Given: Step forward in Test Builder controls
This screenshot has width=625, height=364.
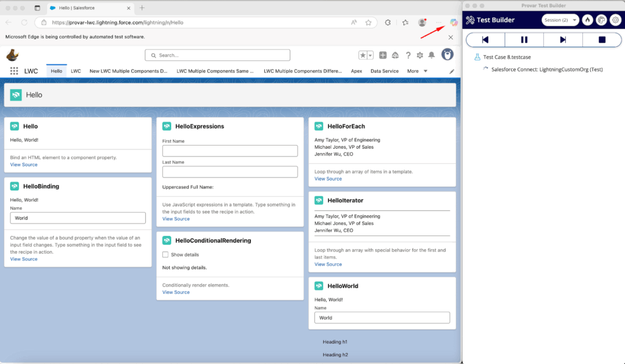Looking at the screenshot, I should point(563,40).
